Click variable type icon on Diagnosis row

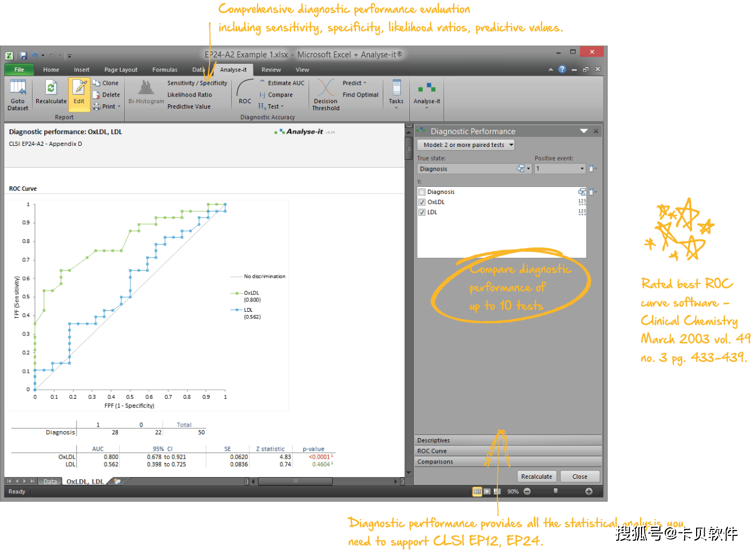coord(582,192)
